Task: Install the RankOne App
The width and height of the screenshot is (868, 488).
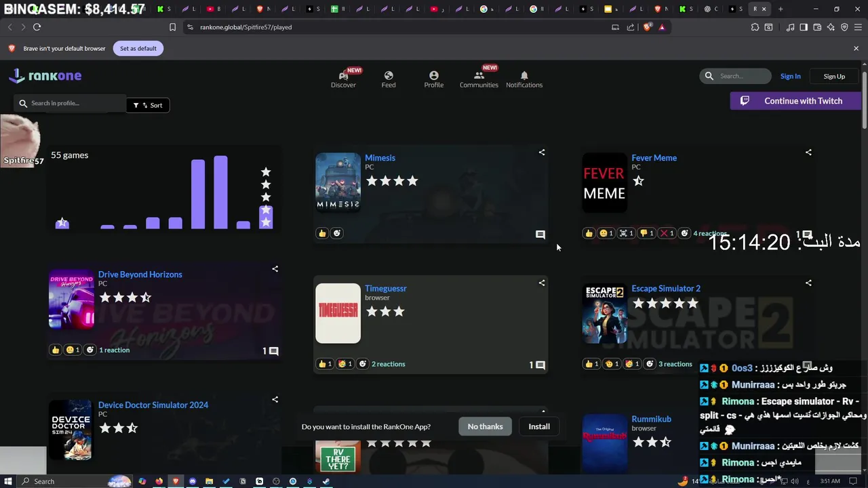Action: pos(539,426)
